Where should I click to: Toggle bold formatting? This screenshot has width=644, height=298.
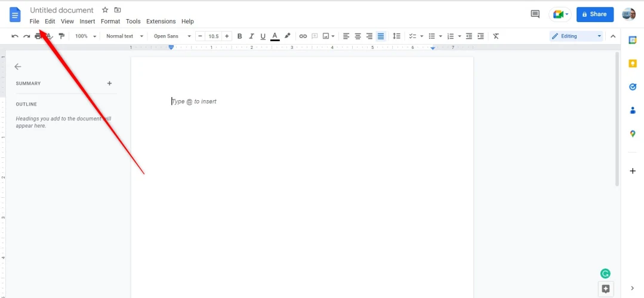[240, 36]
